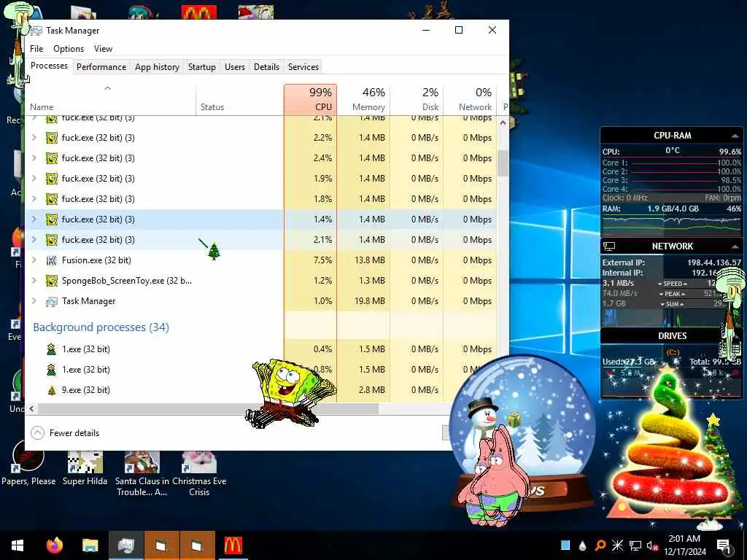Viewport: 747px width, 560px height.
Task: Open the File menu
Action: 36,49
